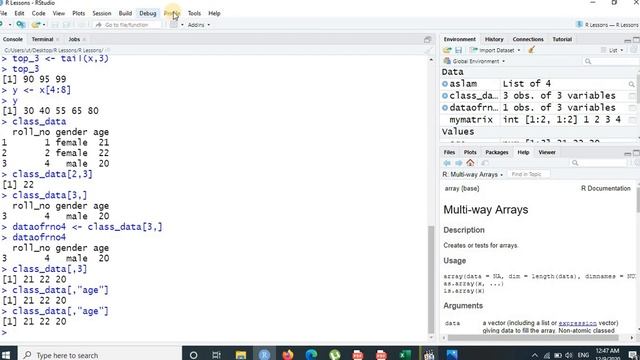640x360 pixels.
Task: Save workspace with Environment floppy disk icon
Action: [x=458, y=50]
